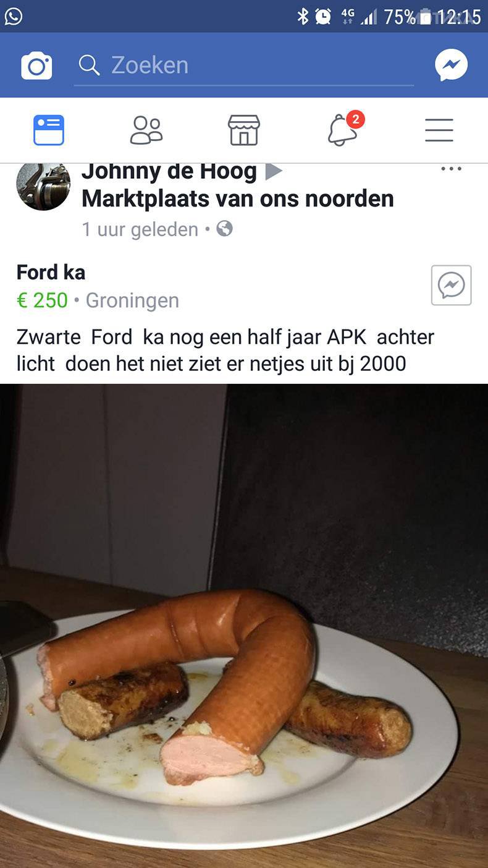Viewport: 488px width, 868px height.
Task: Tap the Zoeken search field
Action: coord(244,66)
